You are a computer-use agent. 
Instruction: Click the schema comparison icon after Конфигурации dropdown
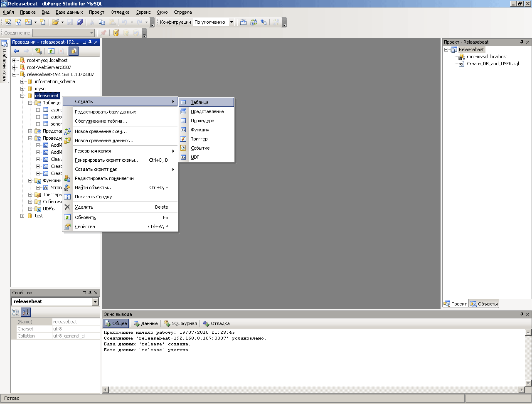(x=254, y=22)
